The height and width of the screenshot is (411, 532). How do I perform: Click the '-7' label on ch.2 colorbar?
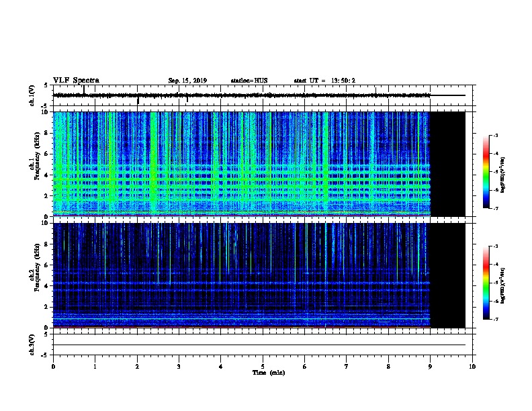pyautogui.click(x=495, y=320)
